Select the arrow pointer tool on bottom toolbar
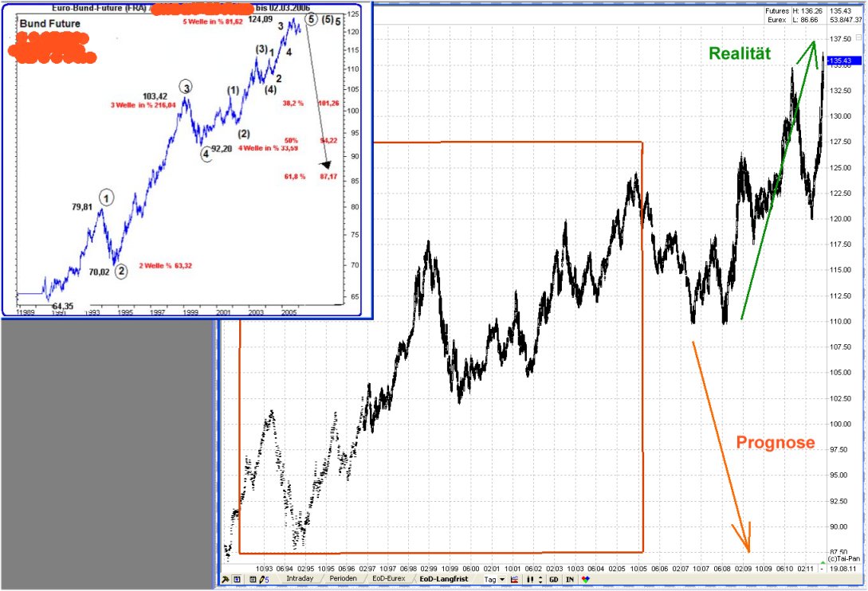 click(226, 578)
